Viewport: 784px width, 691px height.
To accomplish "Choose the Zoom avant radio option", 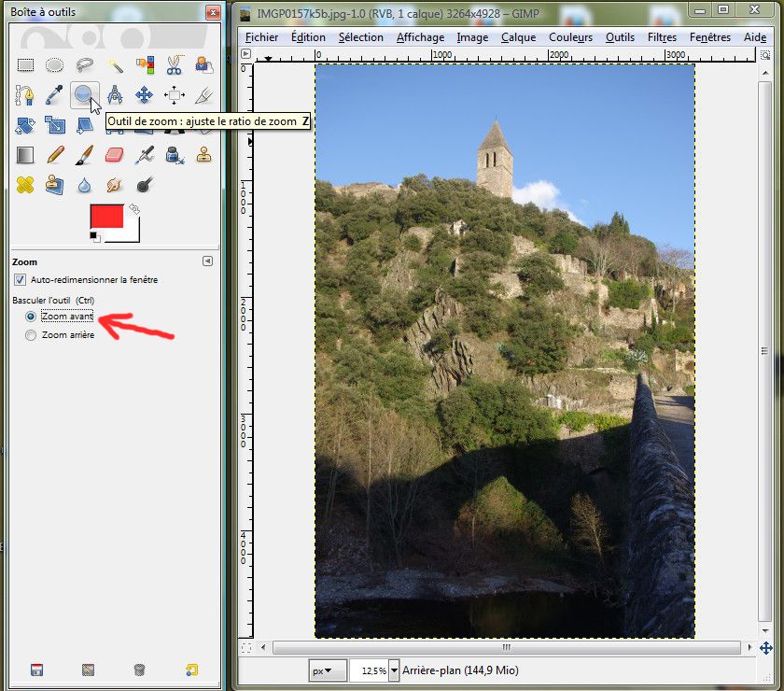I will (31, 317).
